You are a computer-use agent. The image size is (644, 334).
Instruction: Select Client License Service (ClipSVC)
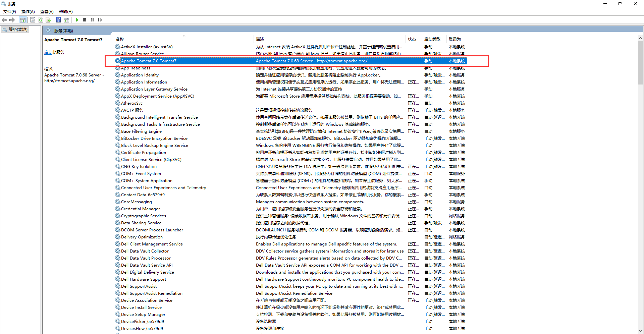[290, 159]
